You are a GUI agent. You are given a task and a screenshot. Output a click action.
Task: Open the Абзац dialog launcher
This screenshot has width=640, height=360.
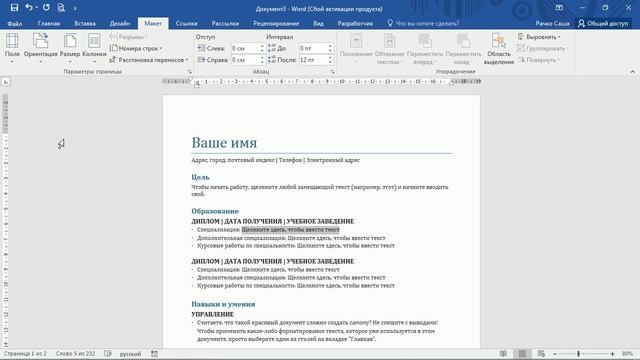[x=332, y=72]
